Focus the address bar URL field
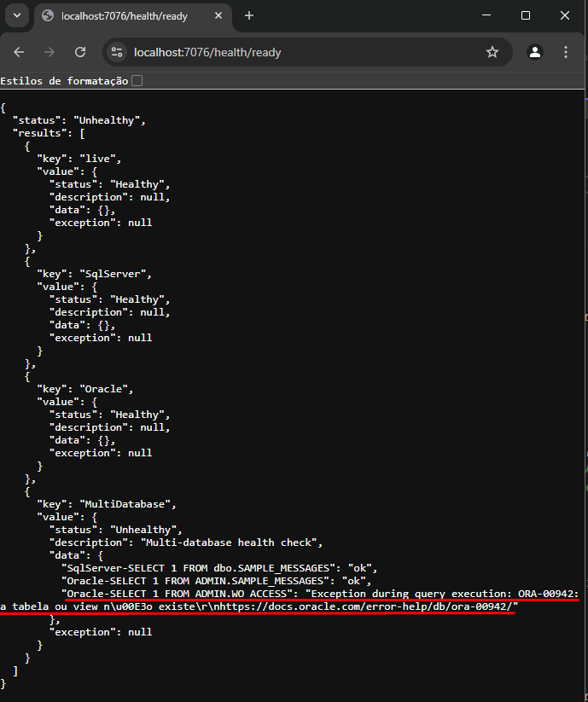 [x=299, y=52]
